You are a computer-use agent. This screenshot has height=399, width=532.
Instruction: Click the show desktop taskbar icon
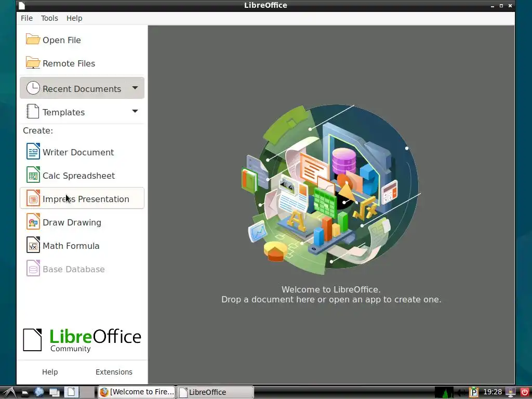point(54,392)
